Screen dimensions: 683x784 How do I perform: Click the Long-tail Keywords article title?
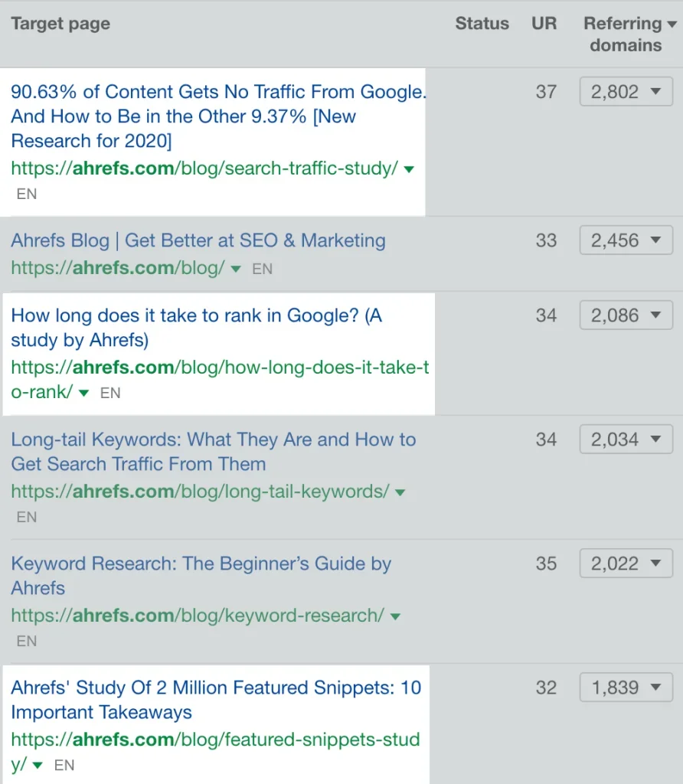point(213,452)
